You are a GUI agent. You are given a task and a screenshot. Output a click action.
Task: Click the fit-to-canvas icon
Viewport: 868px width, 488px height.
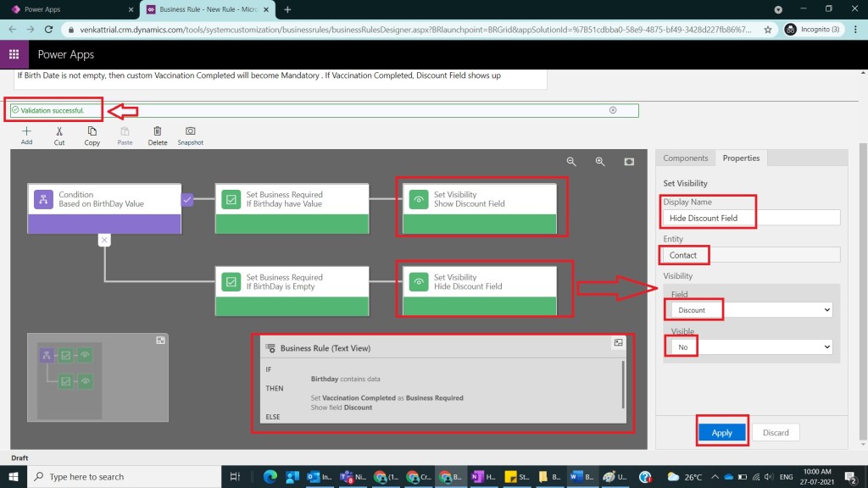click(629, 162)
